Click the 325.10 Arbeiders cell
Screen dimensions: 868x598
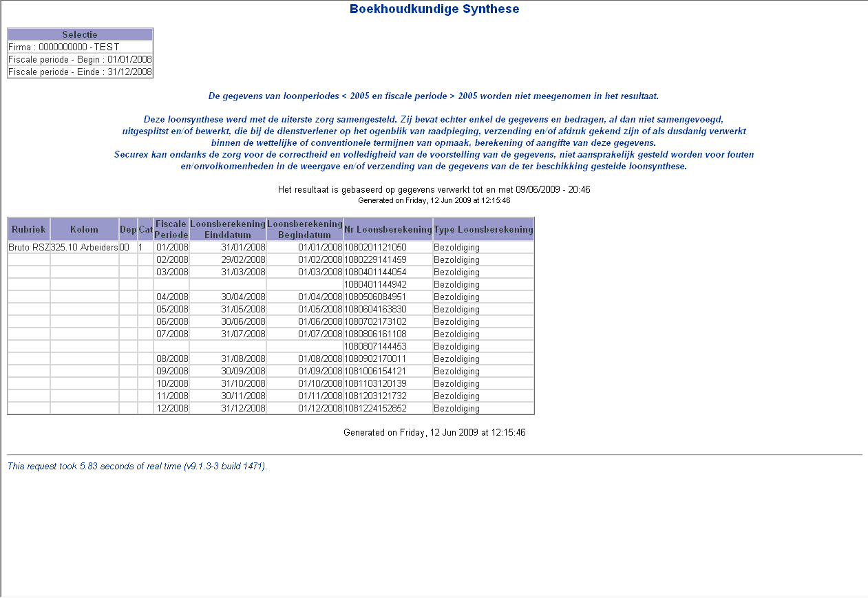pos(84,248)
